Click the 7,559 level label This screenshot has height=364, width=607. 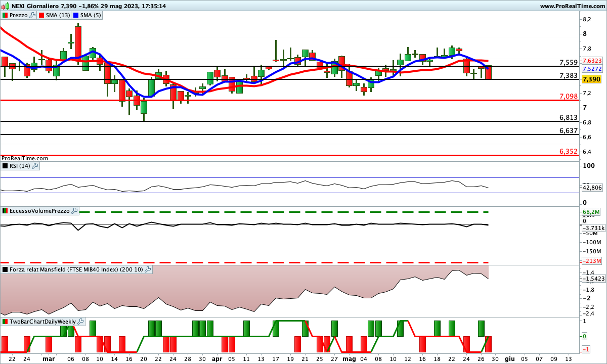(569, 62)
